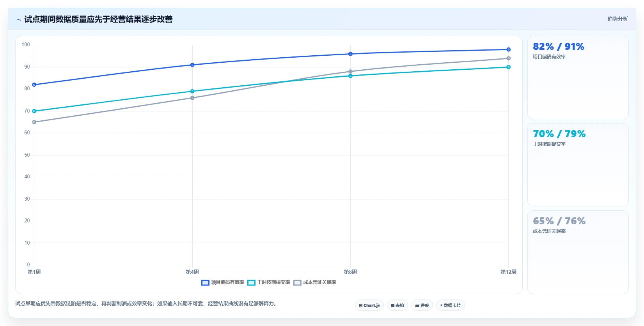The width and height of the screenshot is (644, 326).
Task: Click the cyan 工时按期提交率 legend color box
Action: 251,283
